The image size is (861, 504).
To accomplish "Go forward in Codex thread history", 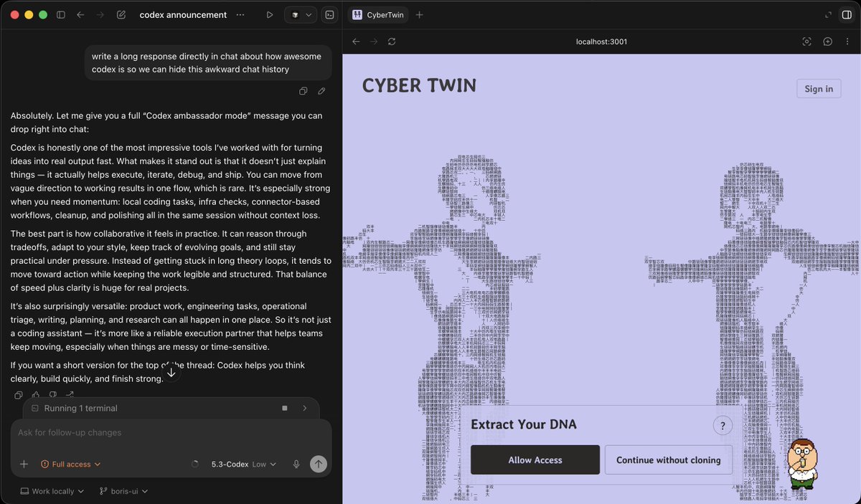I will click(x=100, y=14).
